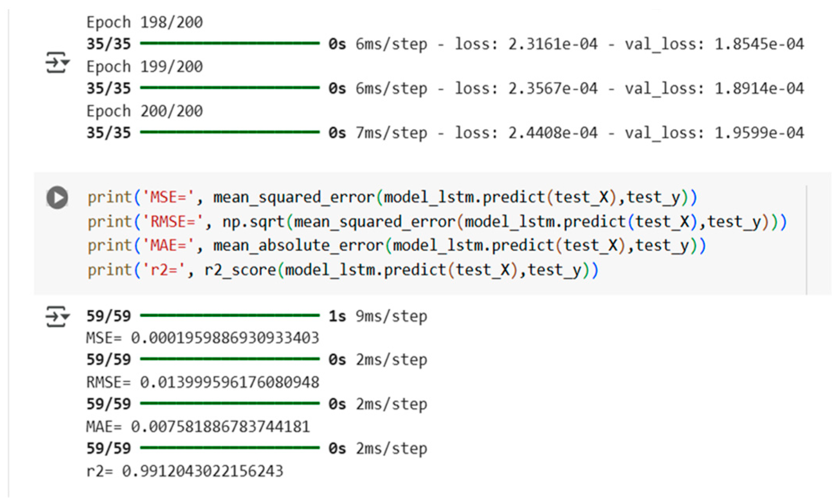This screenshot has height=504, width=837.
Task: Toggle the metrics results output icon
Action: point(57,316)
